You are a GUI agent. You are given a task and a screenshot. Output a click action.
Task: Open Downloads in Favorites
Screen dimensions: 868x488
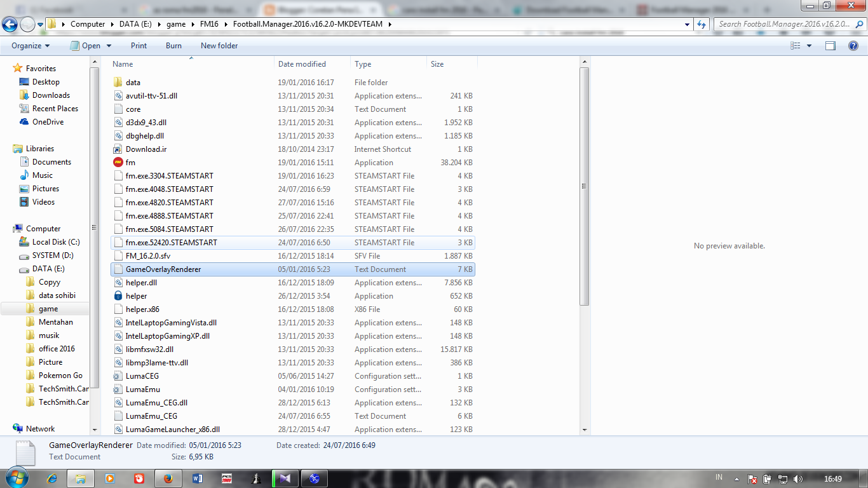coord(51,95)
